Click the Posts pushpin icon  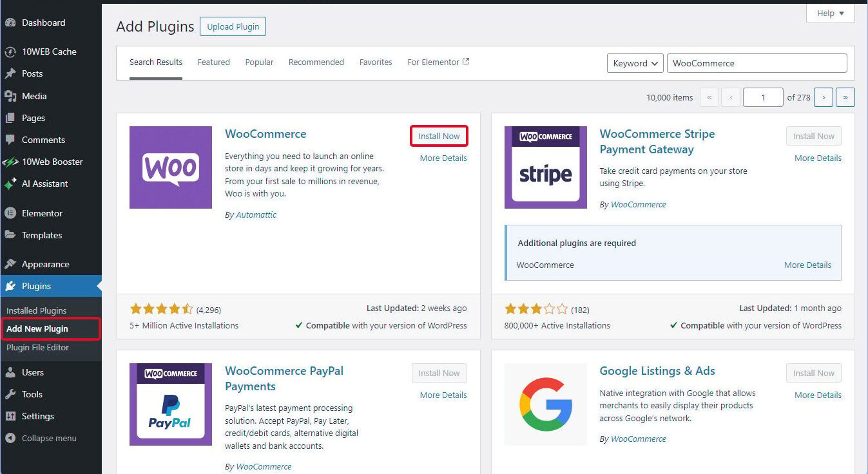click(10, 73)
